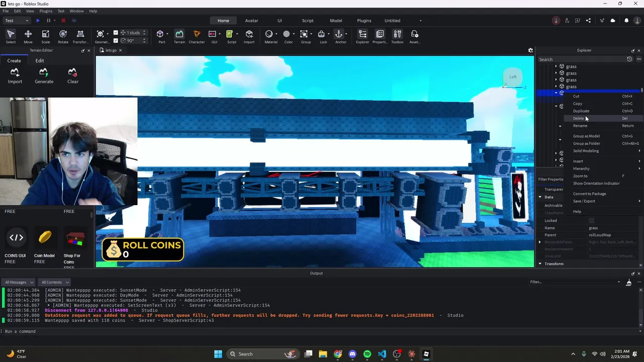
Task: Open the Terrain editor tool
Action: coord(179,36)
